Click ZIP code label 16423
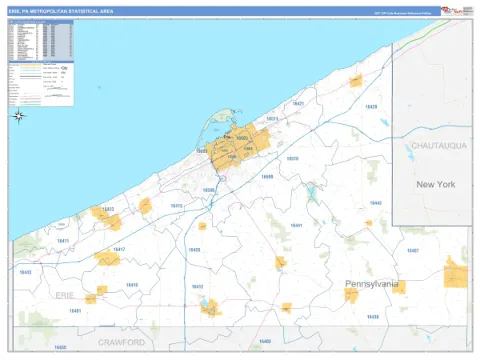 [108, 209]
